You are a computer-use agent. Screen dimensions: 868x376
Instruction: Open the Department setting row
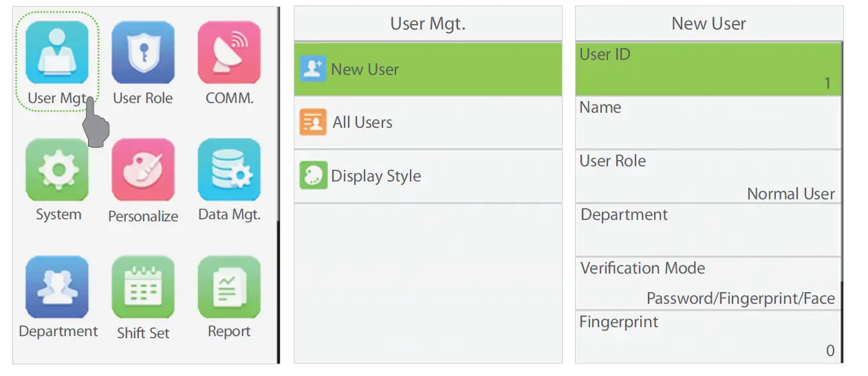(x=708, y=230)
